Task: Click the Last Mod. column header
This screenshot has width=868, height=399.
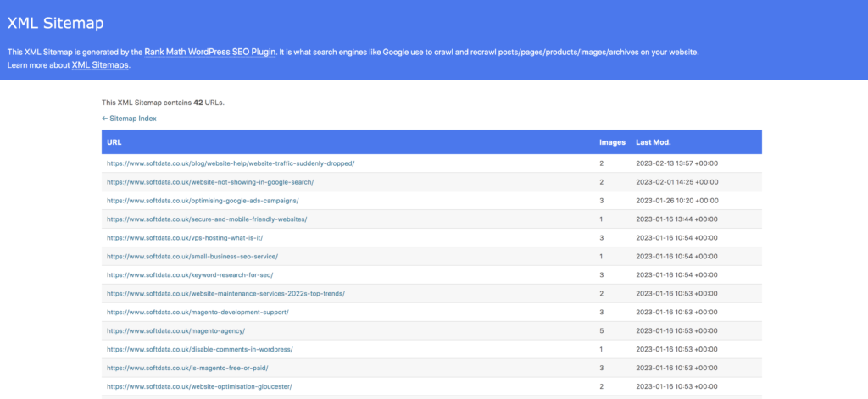Action: (654, 142)
